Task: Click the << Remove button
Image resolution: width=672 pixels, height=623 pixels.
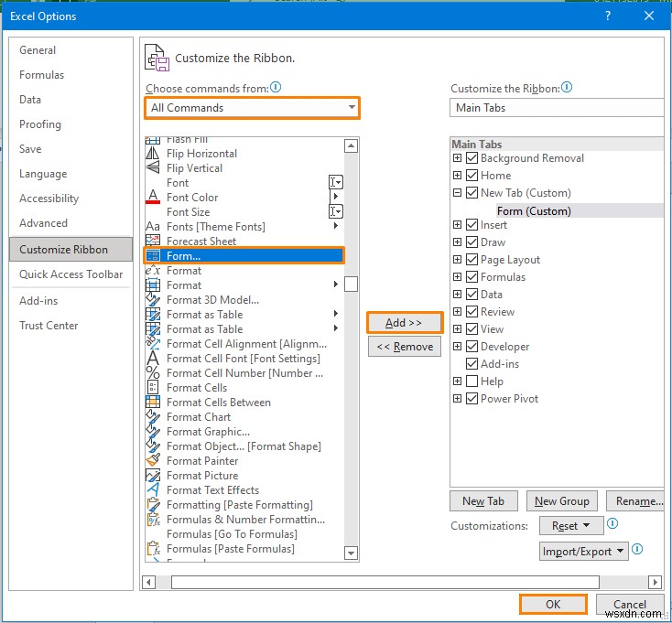Action: (x=405, y=346)
